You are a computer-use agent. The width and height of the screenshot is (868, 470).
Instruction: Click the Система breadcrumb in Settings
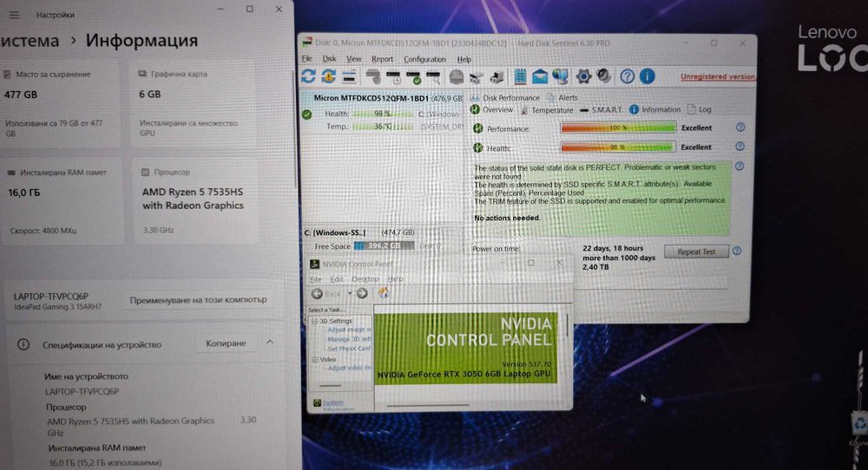[x=30, y=41]
